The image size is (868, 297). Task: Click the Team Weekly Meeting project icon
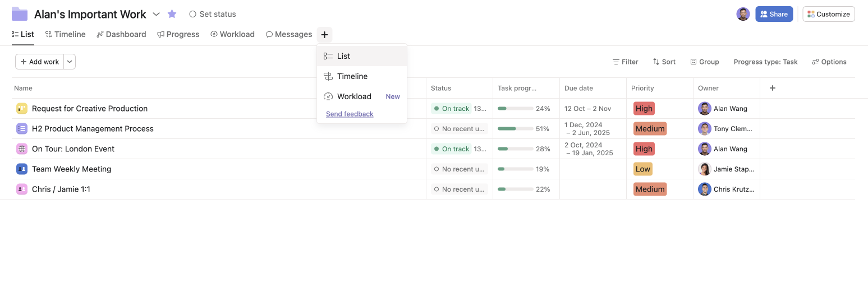point(22,169)
